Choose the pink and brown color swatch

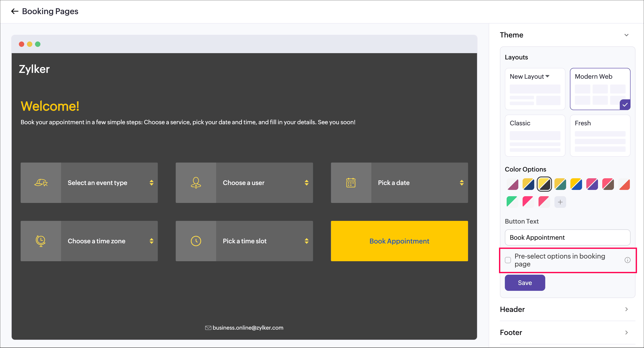(x=608, y=184)
